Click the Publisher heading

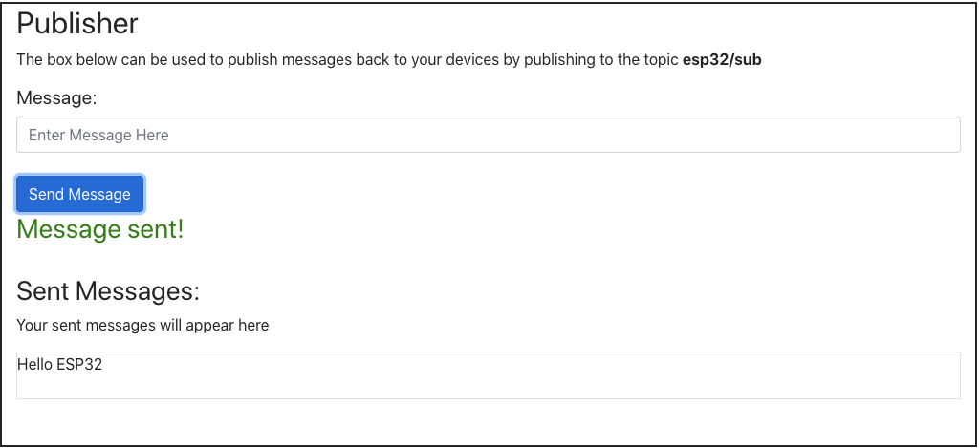click(76, 25)
